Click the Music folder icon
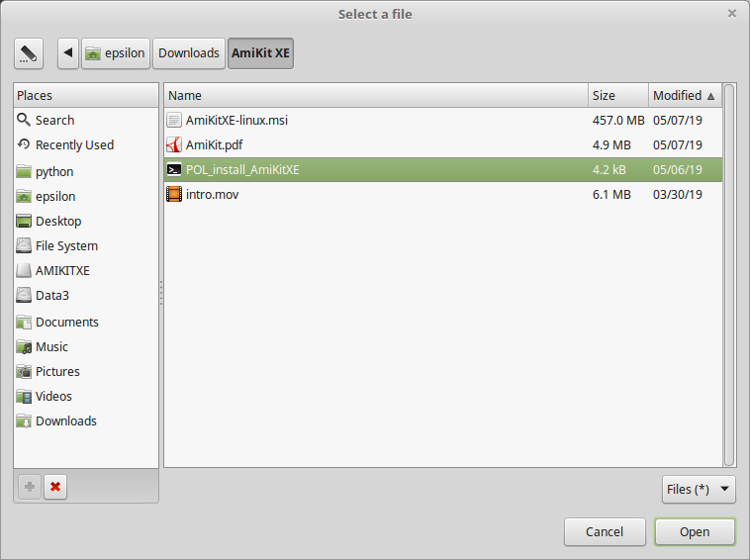The image size is (750, 560). click(x=24, y=346)
